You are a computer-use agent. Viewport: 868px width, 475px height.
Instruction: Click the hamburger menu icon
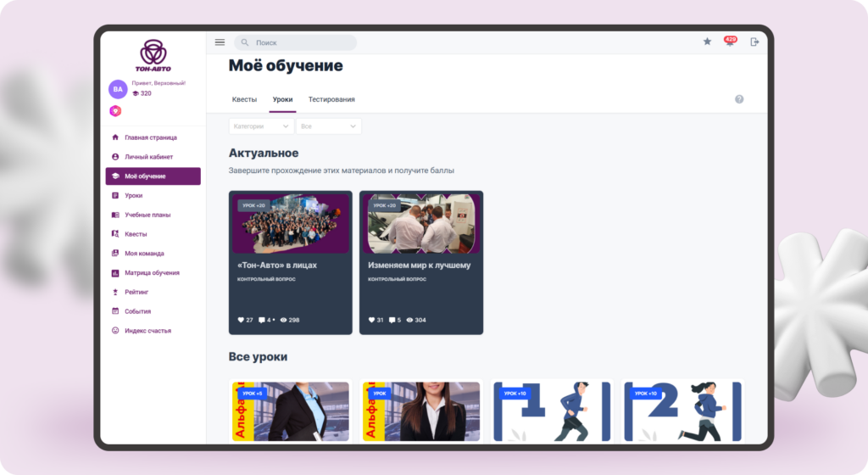point(220,42)
